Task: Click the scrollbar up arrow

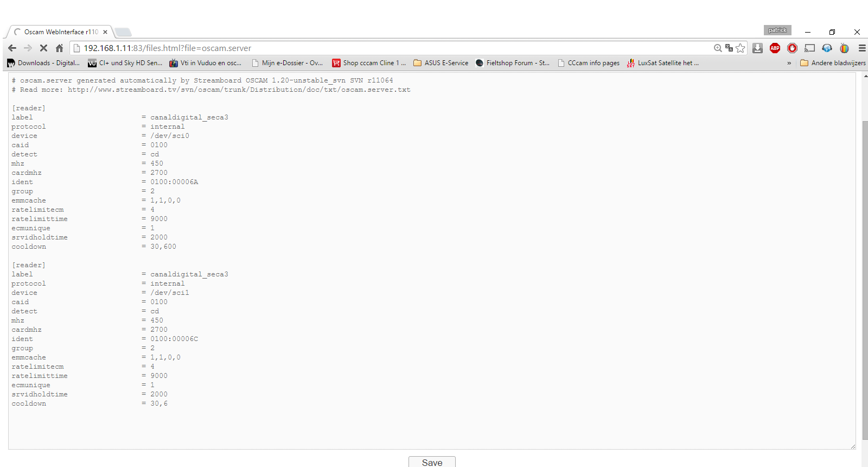Action: (x=865, y=76)
